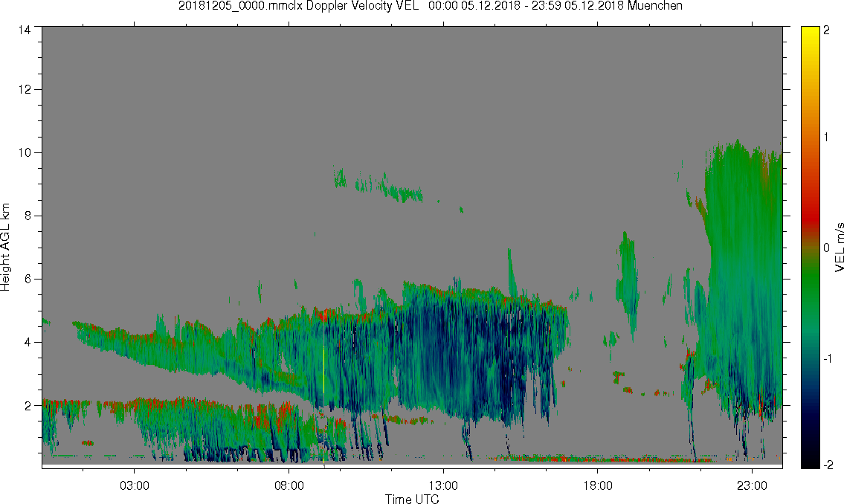The height and width of the screenshot is (504, 844).
Task: Click the 'VEL m/s' colorbar label
Action: point(839,247)
